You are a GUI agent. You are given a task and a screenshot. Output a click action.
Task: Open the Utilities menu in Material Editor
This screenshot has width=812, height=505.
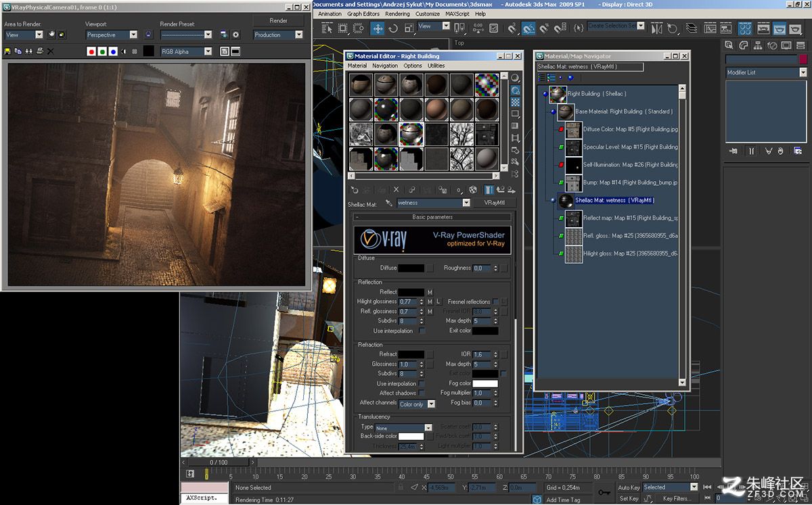coord(436,66)
